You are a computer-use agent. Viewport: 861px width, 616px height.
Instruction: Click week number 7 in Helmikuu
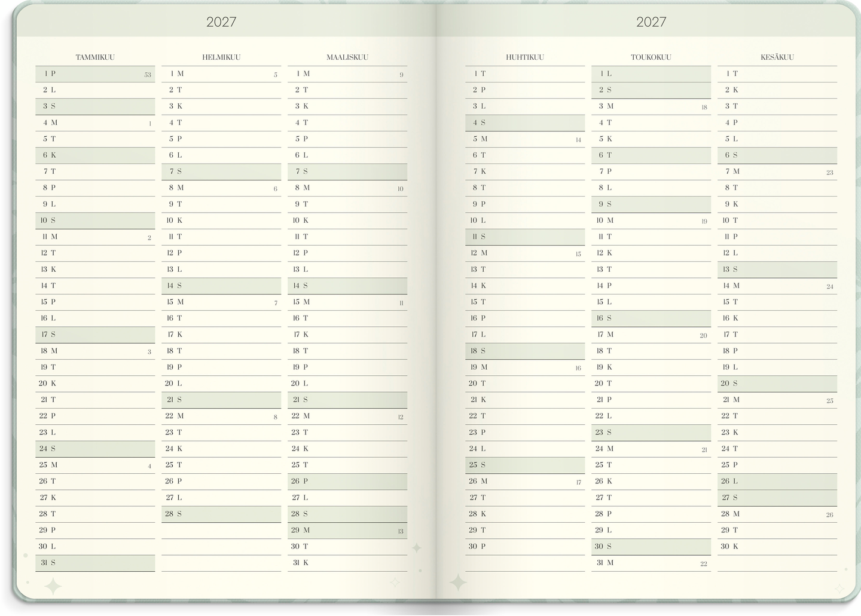276,303
